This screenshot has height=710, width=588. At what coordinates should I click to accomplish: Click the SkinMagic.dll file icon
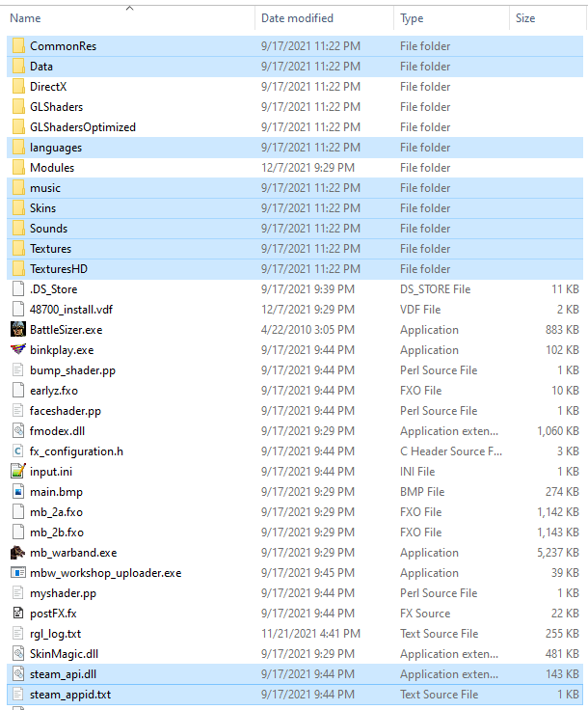[18, 654]
